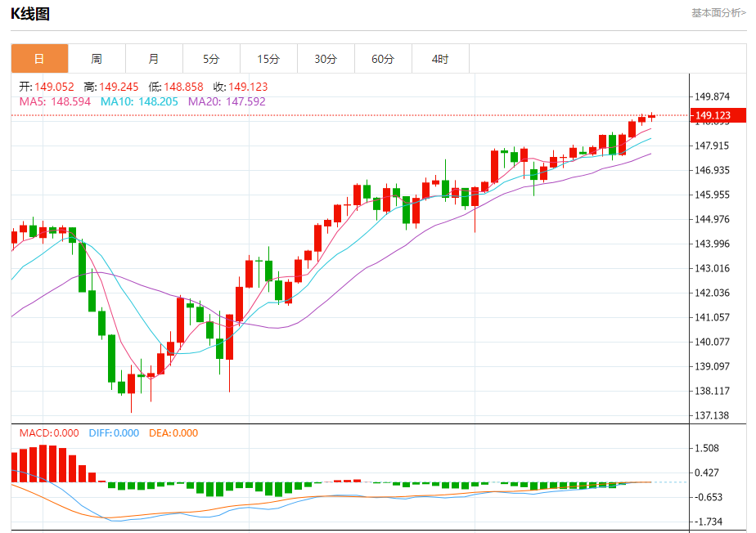Switch to the 周 weekly tab
The height and width of the screenshot is (533, 756).
[97, 59]
